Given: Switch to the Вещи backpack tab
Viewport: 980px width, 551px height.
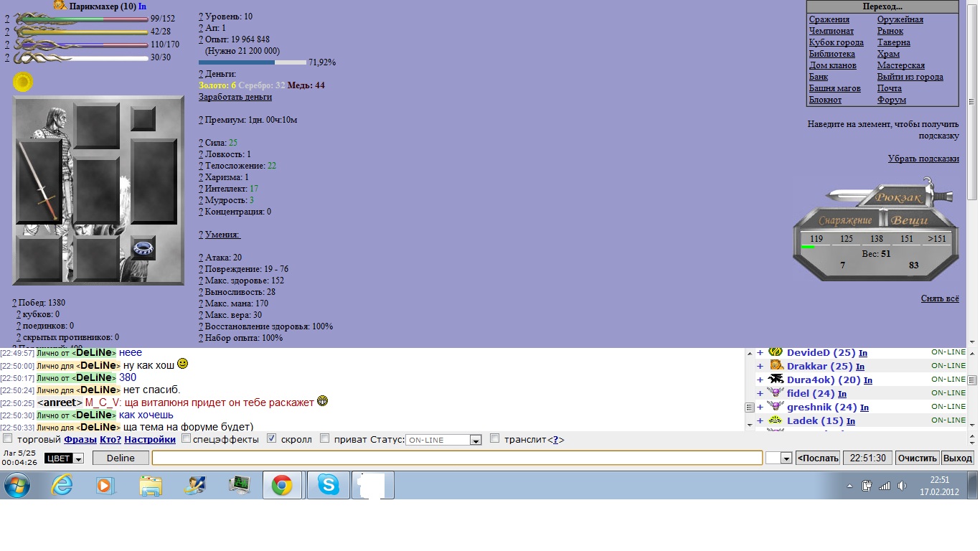Looking at the screenshot, I should pyautogui.click(x=910, y=220).
